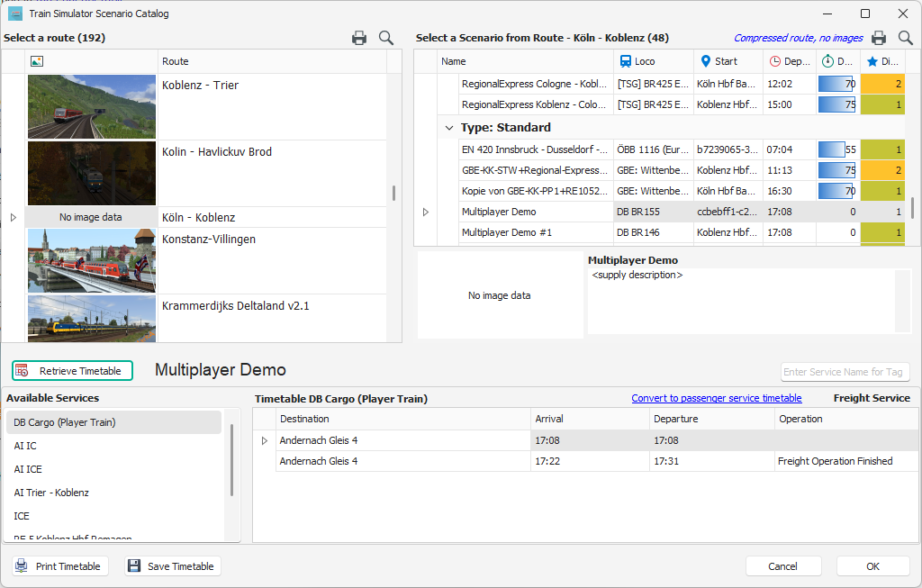Sort scenarios by Loco column header

coord(654,61)
